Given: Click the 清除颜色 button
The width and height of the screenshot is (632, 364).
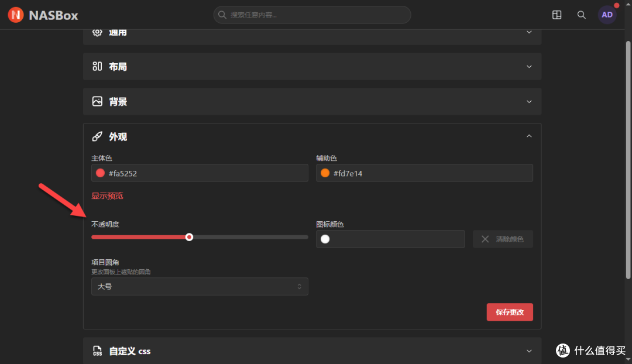Looking at the screenshot, I should coord(503,239).
